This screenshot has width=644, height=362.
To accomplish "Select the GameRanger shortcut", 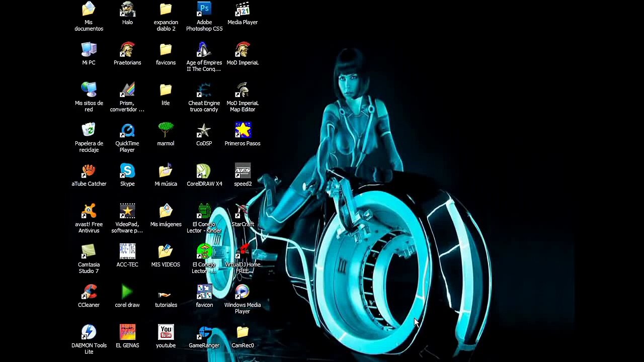I will 204,332.
